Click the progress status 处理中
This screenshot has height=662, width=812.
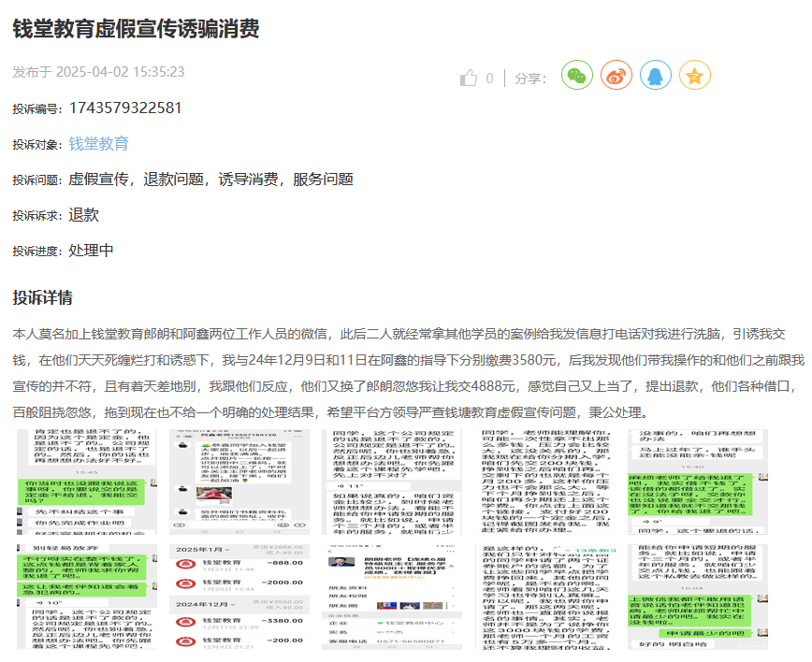pyautogui.click(x=91, y=251)
